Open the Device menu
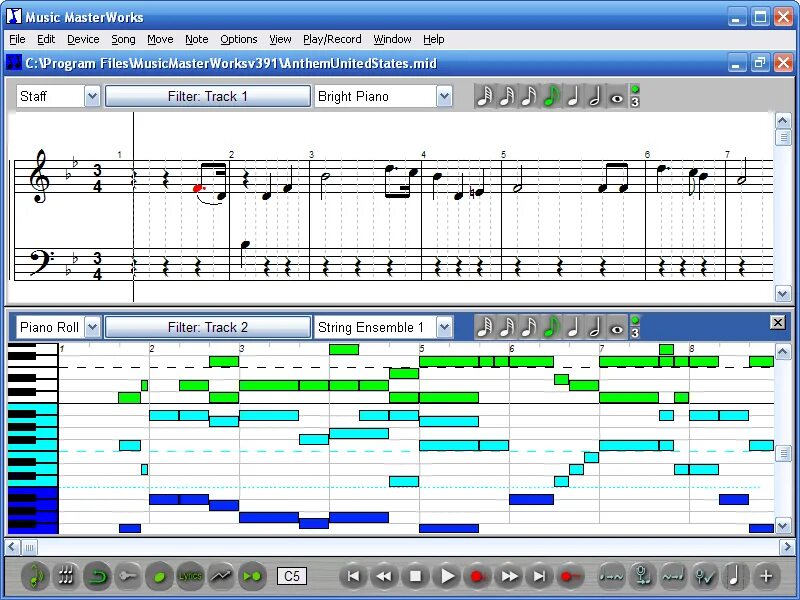The width and height of the screenshot is (800, 600). 83,39
